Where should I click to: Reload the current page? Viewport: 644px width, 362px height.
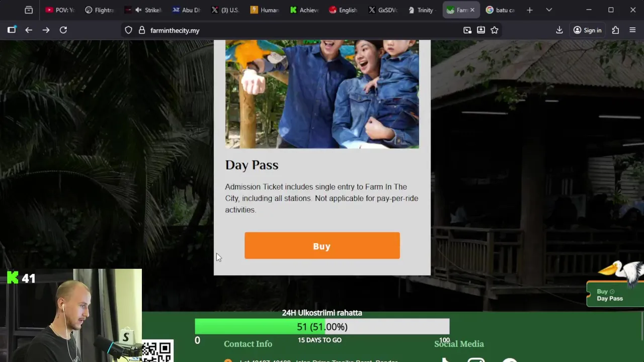point(63,30)
